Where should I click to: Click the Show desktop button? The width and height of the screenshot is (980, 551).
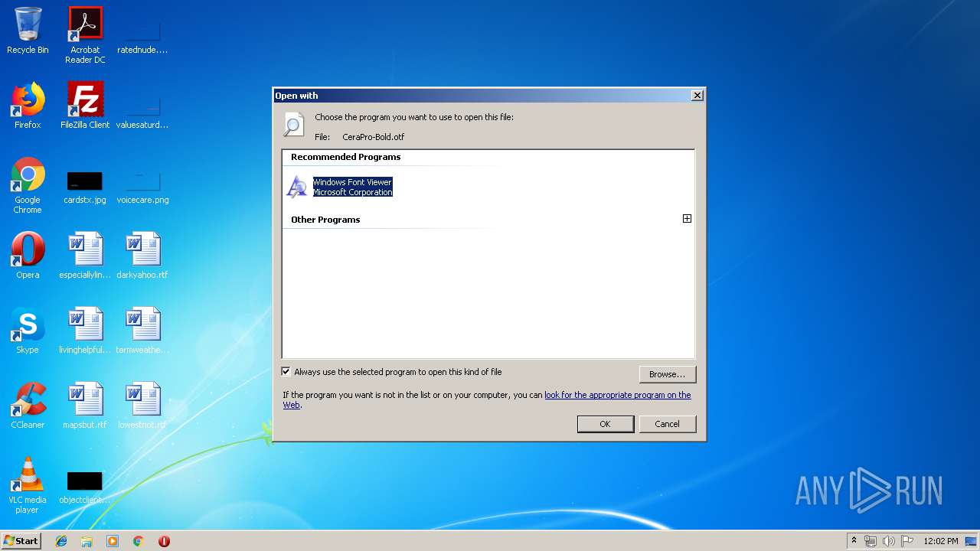click(x=972, y=541)
